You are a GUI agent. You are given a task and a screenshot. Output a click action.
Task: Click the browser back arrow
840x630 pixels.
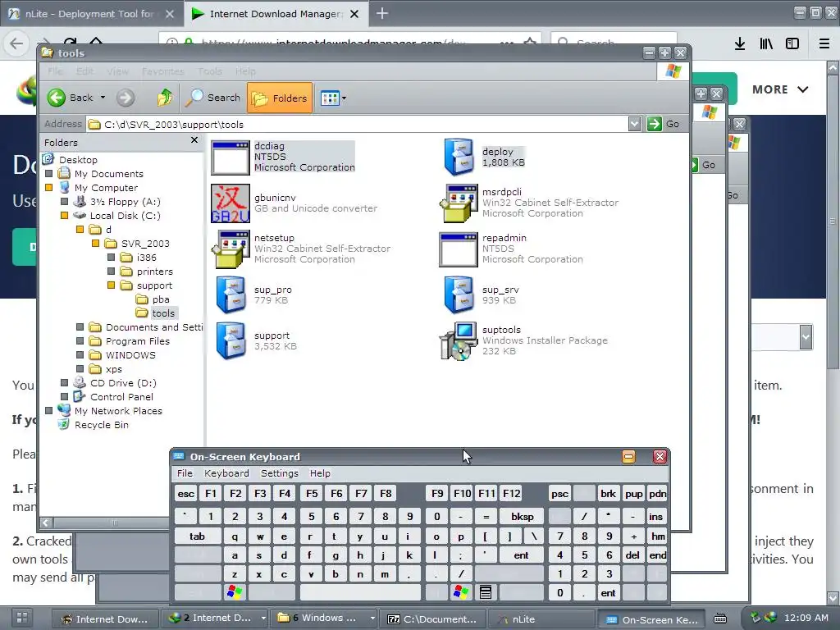(16, 43)
